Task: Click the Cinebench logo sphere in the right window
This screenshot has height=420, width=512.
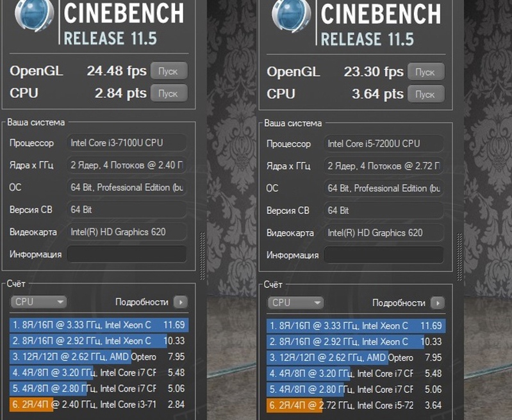Action: click(291, 15)
